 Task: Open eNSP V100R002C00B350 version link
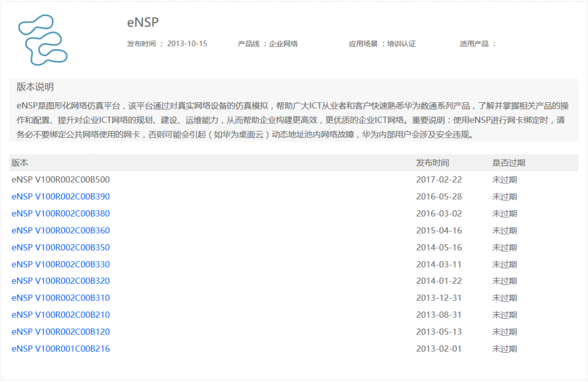click(60, 248)
